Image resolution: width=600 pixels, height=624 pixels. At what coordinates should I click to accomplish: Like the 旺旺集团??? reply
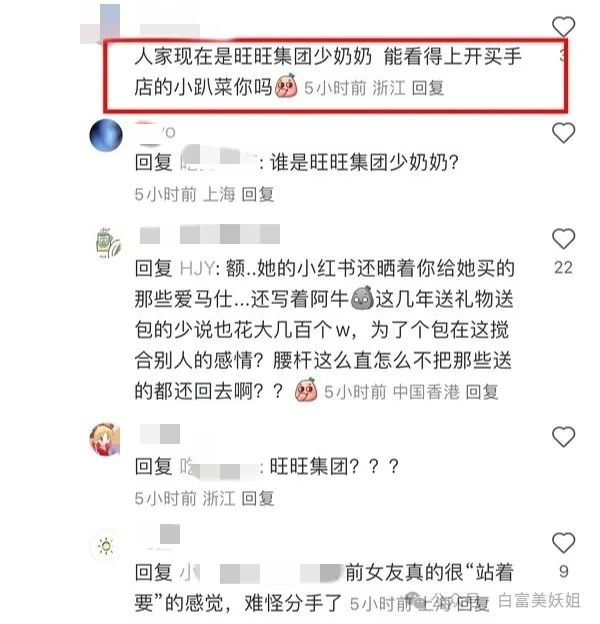(x=563, y=437)
